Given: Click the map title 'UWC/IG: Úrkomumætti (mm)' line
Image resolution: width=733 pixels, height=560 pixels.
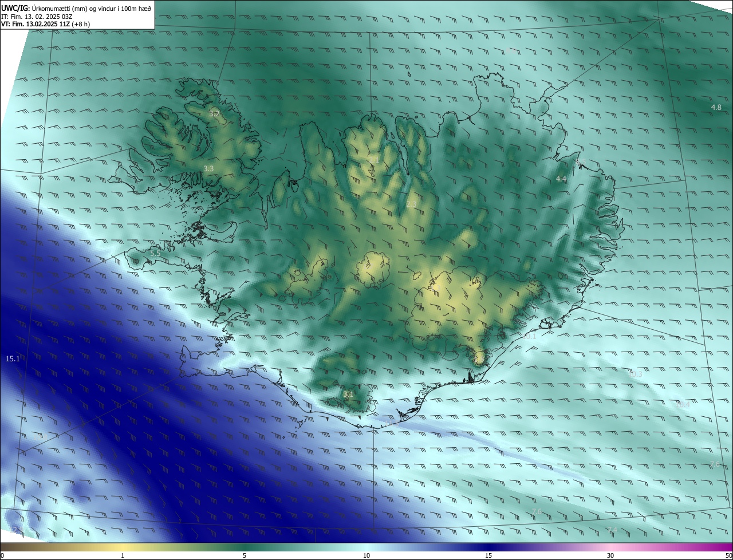Looking at the screenshot, I should click(x=76, y=7).
